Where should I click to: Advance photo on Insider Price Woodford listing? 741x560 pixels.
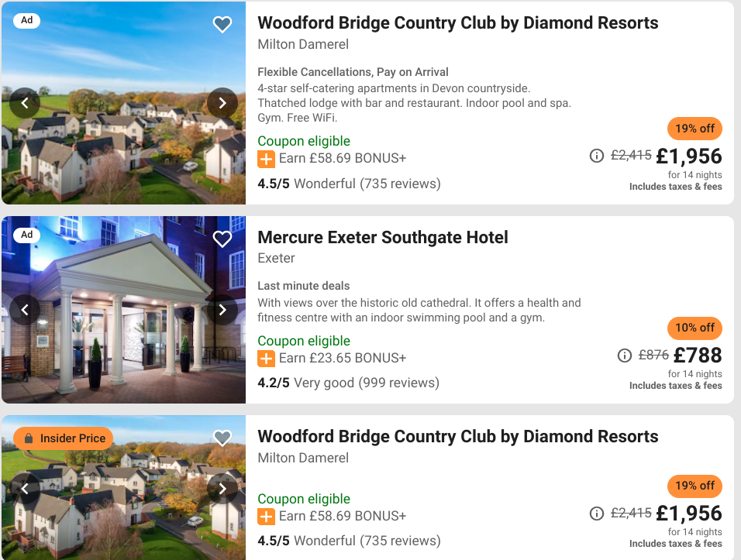tap(222, 489)
